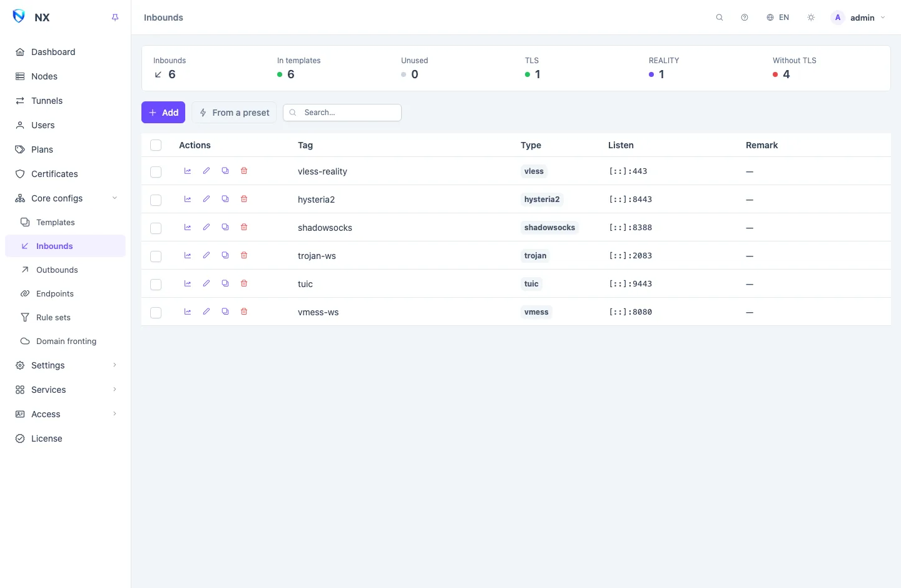Open stats chart for trojan-ws inbound
901x588 pixels.
(x=188, y=255)
